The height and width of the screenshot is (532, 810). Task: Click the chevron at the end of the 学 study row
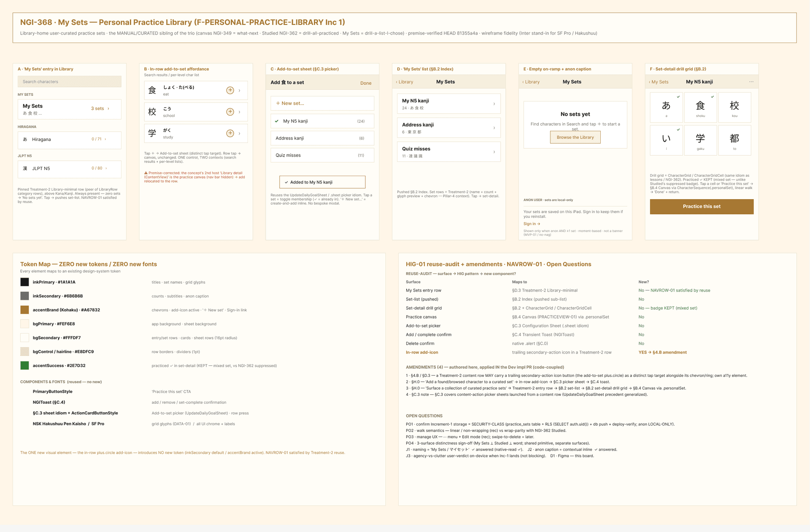pos(240,133)
